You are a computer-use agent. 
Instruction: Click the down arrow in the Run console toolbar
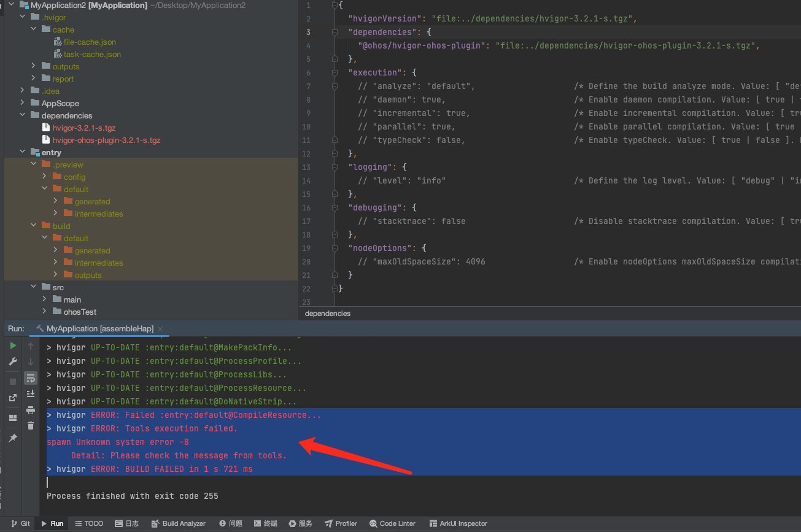(x=31, y=362)
